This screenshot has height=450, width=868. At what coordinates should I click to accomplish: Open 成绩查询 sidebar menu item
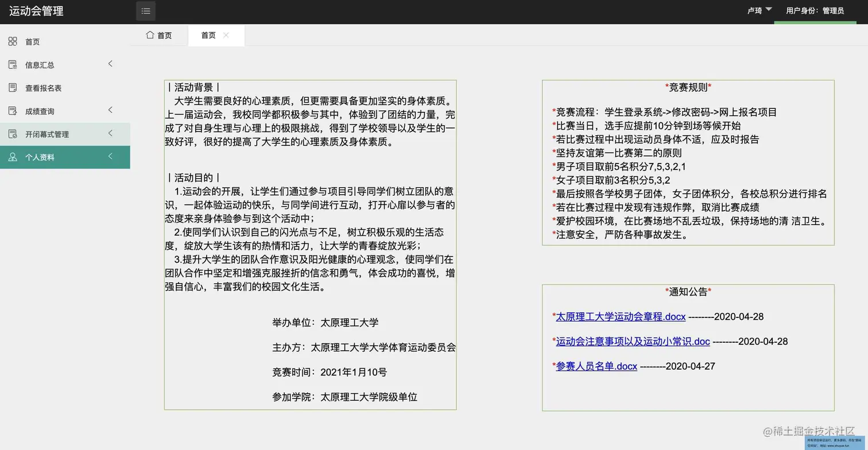[x=65, y=111]
